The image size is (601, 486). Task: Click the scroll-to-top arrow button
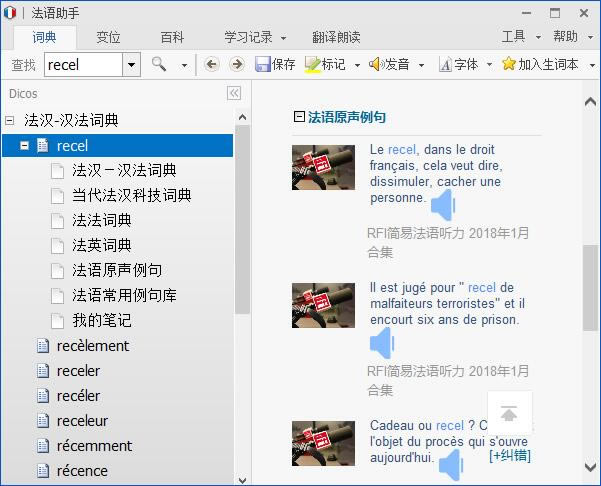(x=509, y=413)
